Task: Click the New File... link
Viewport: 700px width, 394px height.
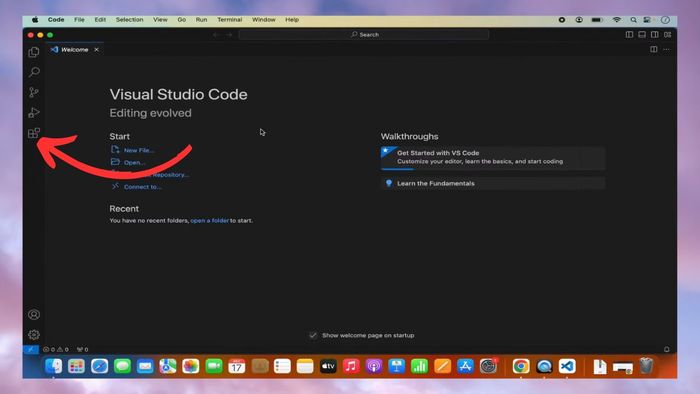Action: coord(139,150)
